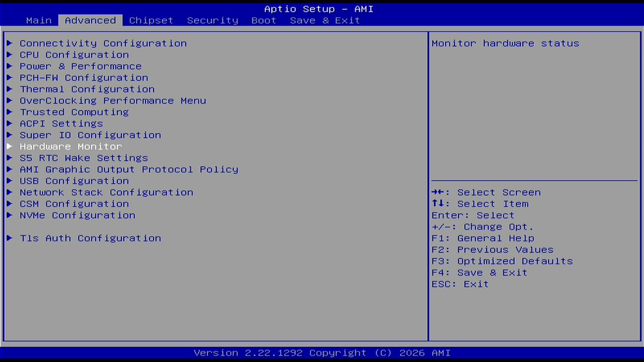Screen dimensions: 644x362
Task: Select the Advanced tab
Action: click(90, 20)
